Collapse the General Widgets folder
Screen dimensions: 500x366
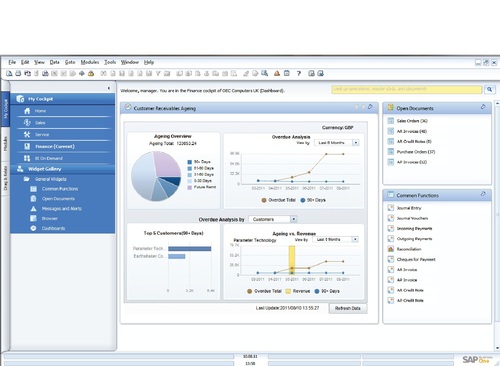pos(26,179)
